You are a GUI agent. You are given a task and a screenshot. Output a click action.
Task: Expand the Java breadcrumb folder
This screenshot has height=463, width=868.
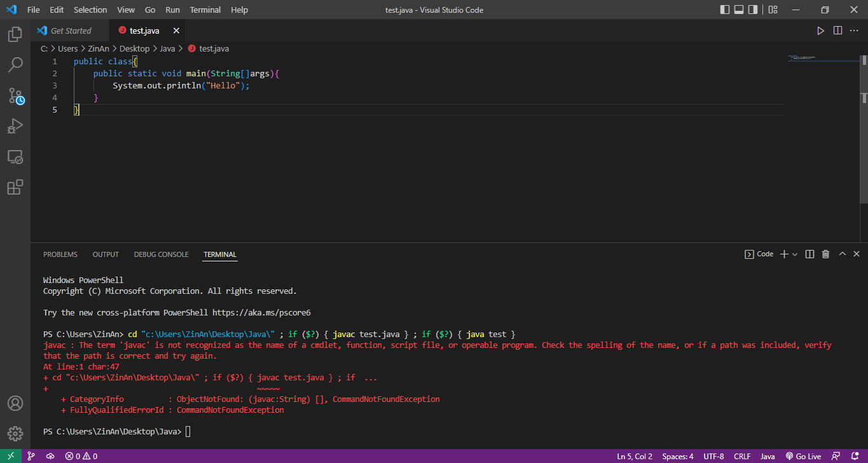167,48
